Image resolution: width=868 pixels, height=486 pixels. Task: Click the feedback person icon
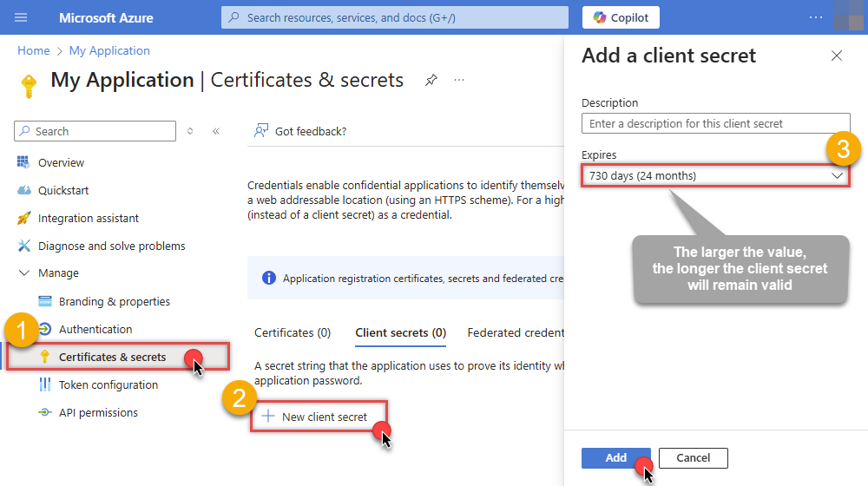tap(260, 131)
